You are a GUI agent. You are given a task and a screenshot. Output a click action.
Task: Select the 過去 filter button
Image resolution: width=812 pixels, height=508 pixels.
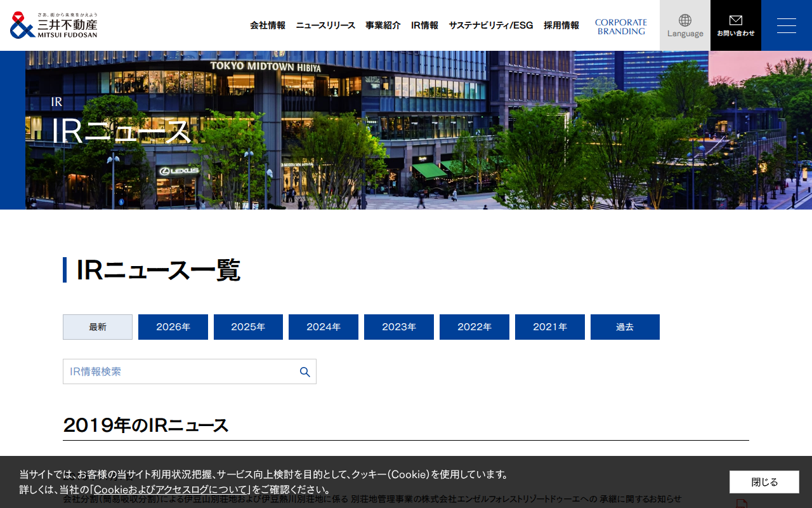[625, 327]
